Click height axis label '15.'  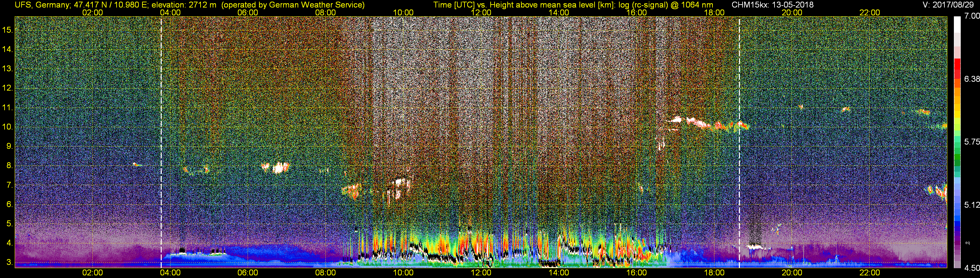(8, 30)
